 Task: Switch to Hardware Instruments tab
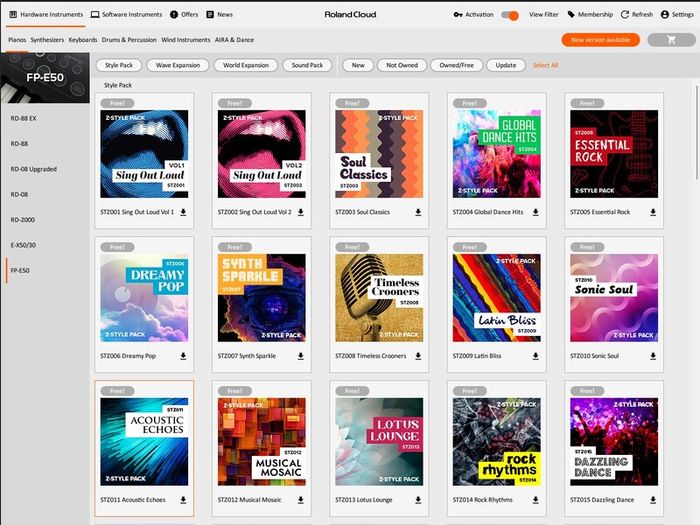[x=46, y=14]
